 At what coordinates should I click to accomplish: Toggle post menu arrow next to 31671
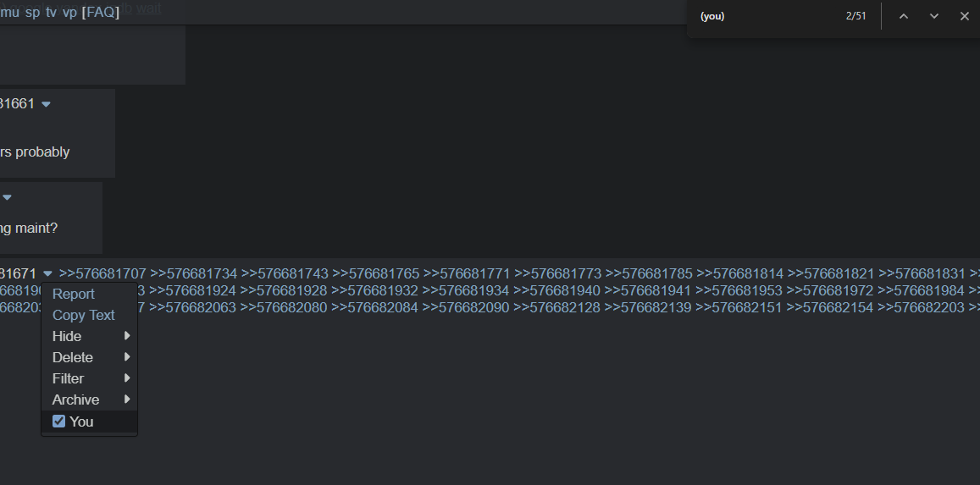pos(47,274)
